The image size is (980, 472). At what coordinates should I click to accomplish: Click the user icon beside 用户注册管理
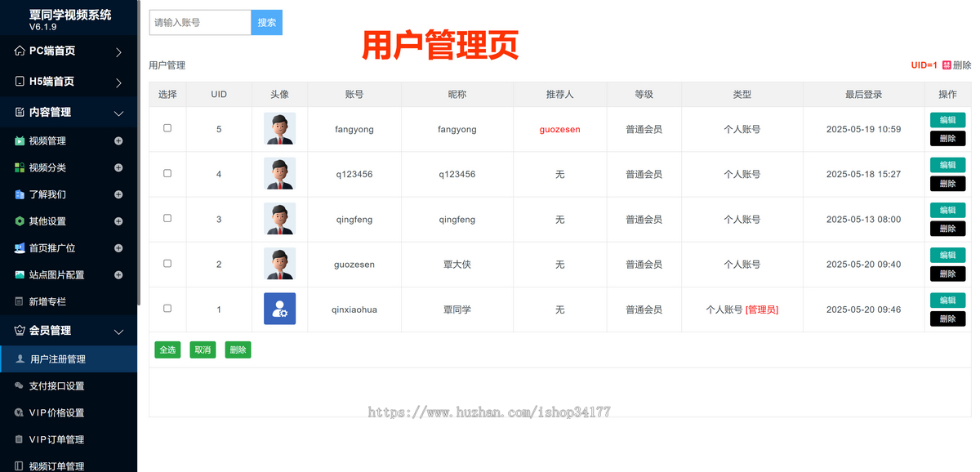tap(20, 358)
